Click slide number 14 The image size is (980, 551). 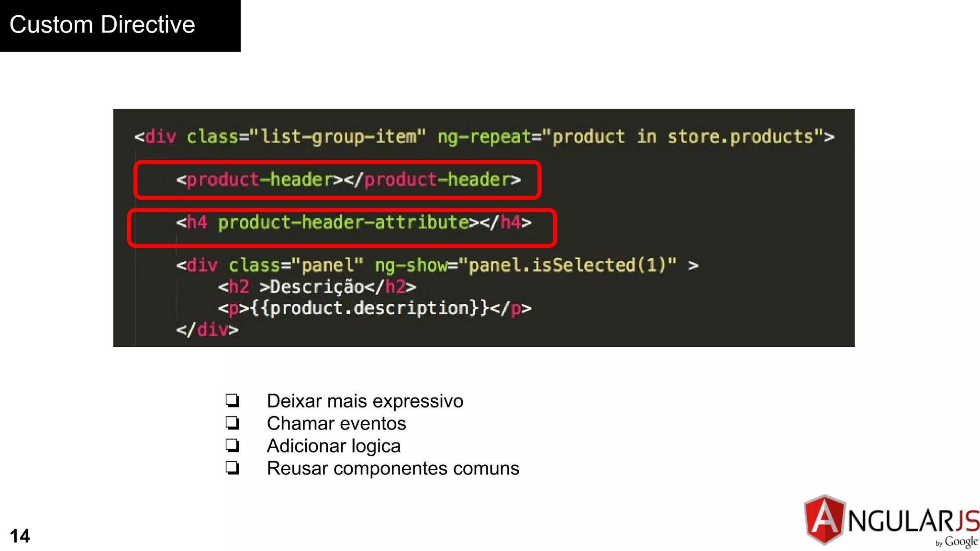pos(20,536)
